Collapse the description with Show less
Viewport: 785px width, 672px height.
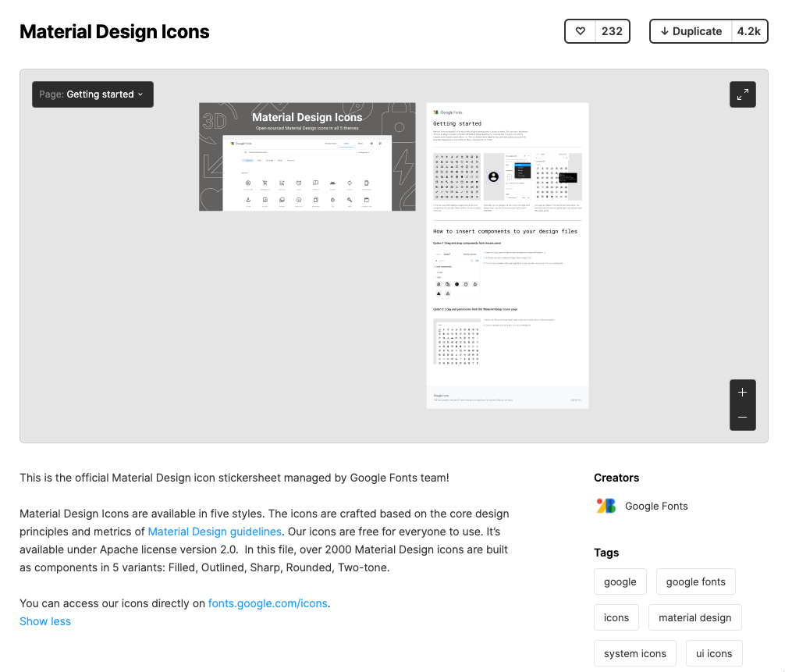[x=44, y=620]
